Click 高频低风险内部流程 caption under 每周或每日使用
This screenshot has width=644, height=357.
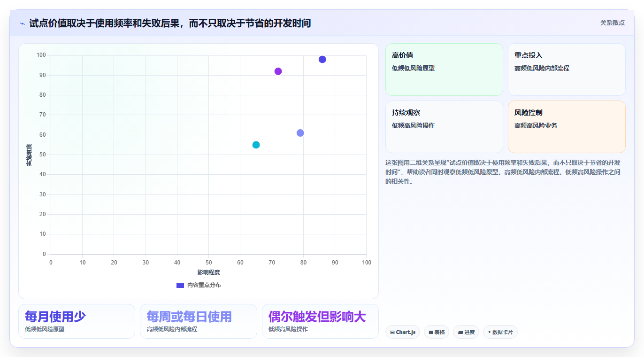(x=172, y=329)
